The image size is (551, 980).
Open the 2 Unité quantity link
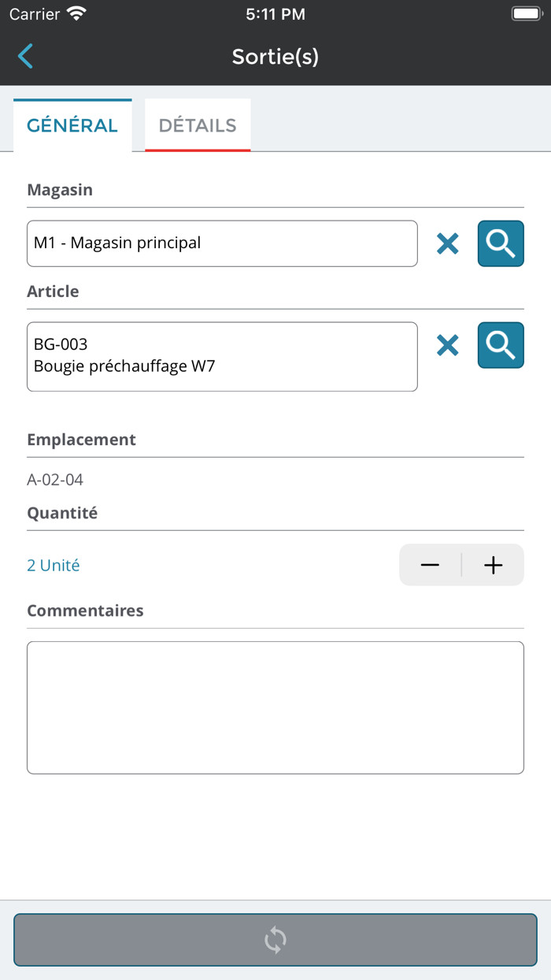pyautogui.click(x=53, y=565)
